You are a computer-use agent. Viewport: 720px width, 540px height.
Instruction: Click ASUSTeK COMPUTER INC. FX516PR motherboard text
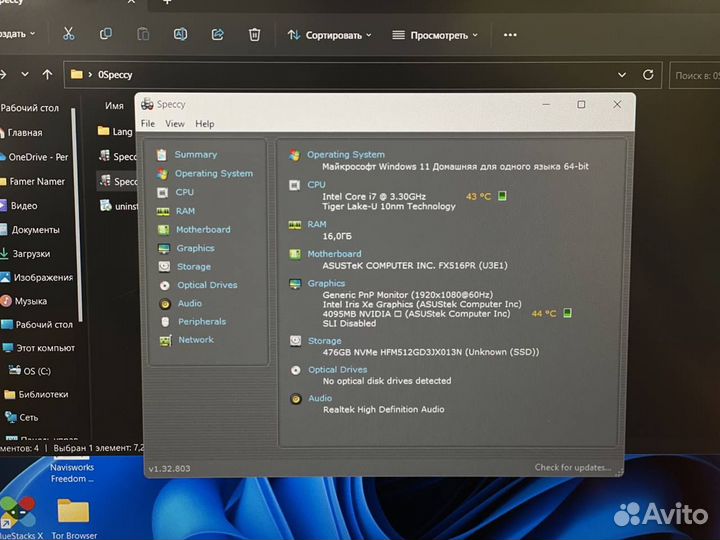pos(415,265)
